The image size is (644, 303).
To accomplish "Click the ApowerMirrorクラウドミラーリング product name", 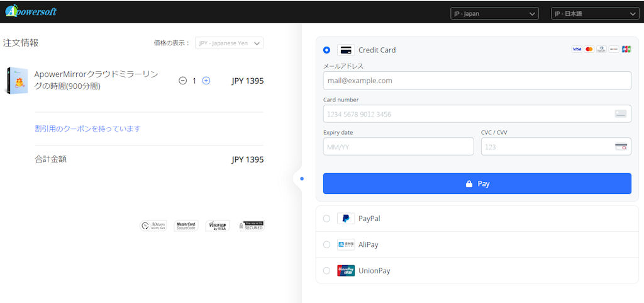I will [x=96, y=80].
